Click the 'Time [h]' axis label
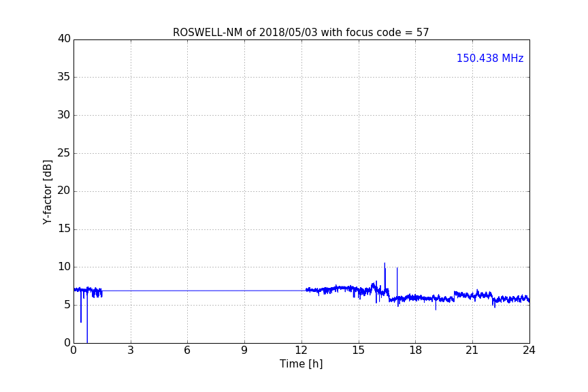 coord(301,363)
